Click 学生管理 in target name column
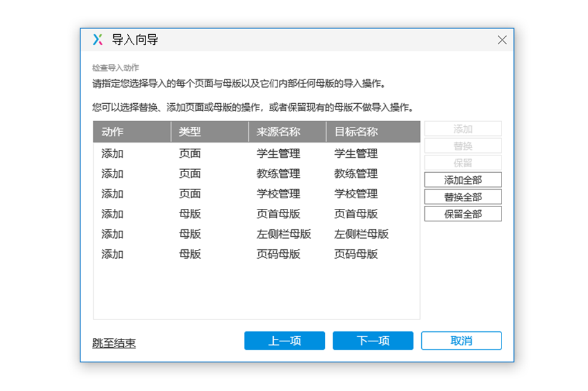The image size is (588, 391). [356, 153]
